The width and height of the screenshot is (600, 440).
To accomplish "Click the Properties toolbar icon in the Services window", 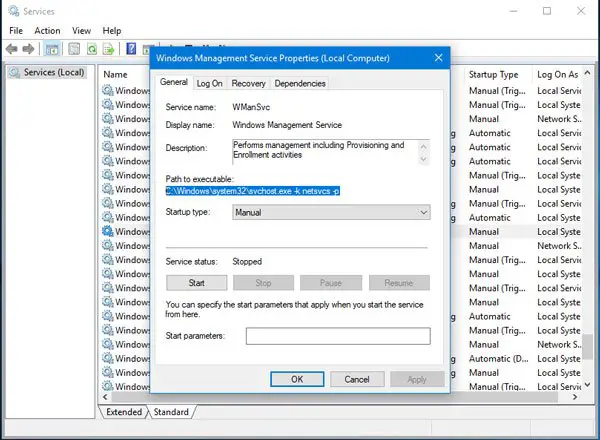I will (x=74, y=49).
